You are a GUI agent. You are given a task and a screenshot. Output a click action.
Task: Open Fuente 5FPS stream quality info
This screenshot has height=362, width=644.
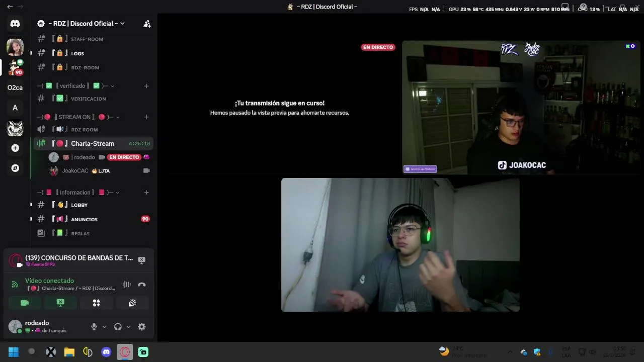click(x=40, y=264)
